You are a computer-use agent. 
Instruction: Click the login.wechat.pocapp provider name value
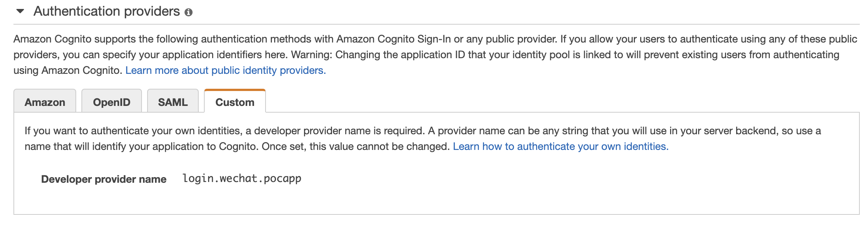coord(242,179)
